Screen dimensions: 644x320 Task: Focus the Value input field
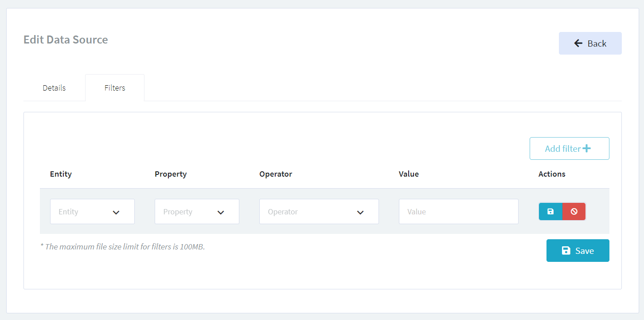click(x=458, y=211)
